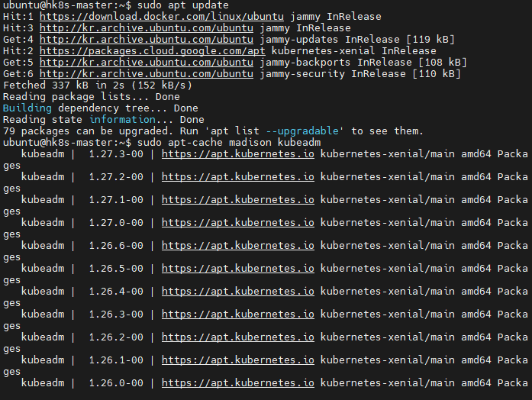Click version text 1.27.1-00
Image resolution: width=532 pixels, height=400 pixels.
(x=116, y=200)
